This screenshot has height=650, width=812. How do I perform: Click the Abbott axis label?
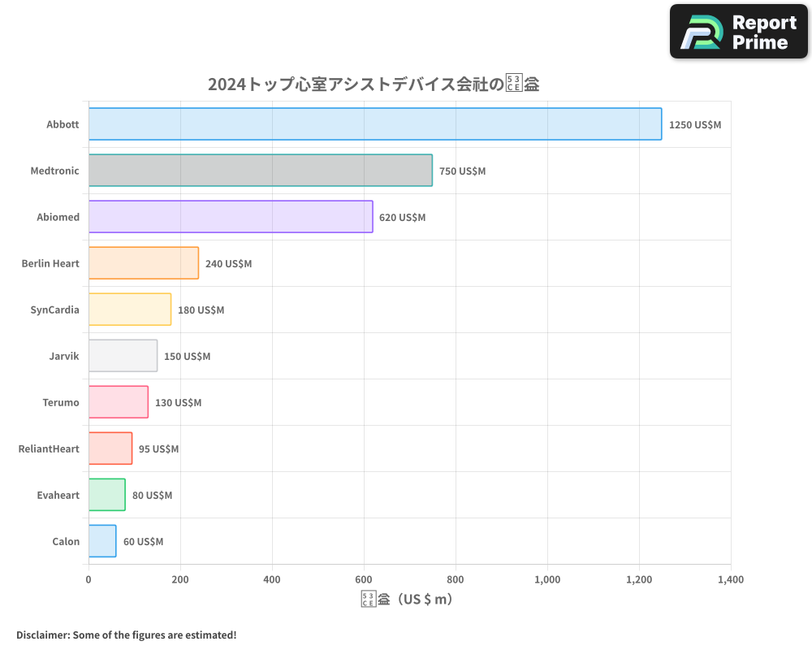pos(63,124)
